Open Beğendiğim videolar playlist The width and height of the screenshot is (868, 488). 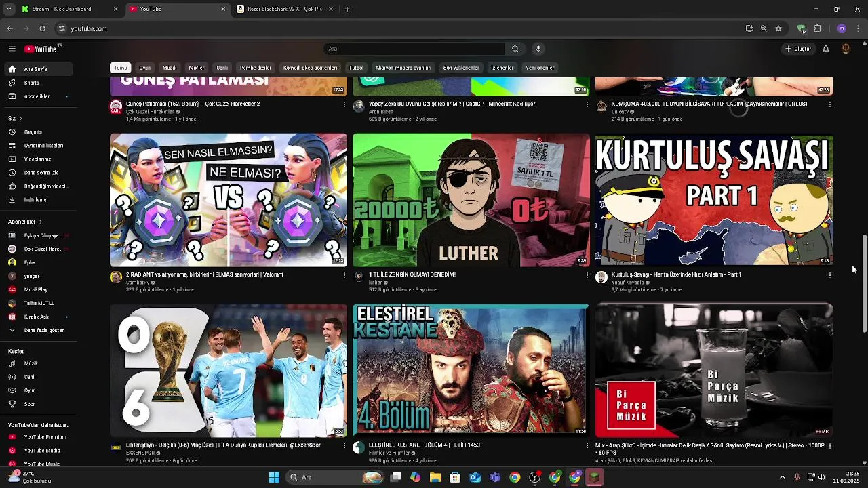coord(39,186)
